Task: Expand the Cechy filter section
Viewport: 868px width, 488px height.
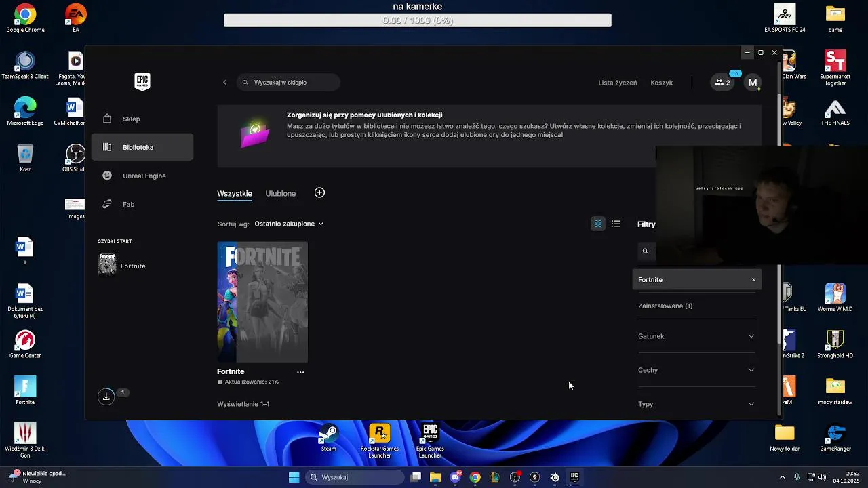Action: pyautogui.click(x=696, y=370)
